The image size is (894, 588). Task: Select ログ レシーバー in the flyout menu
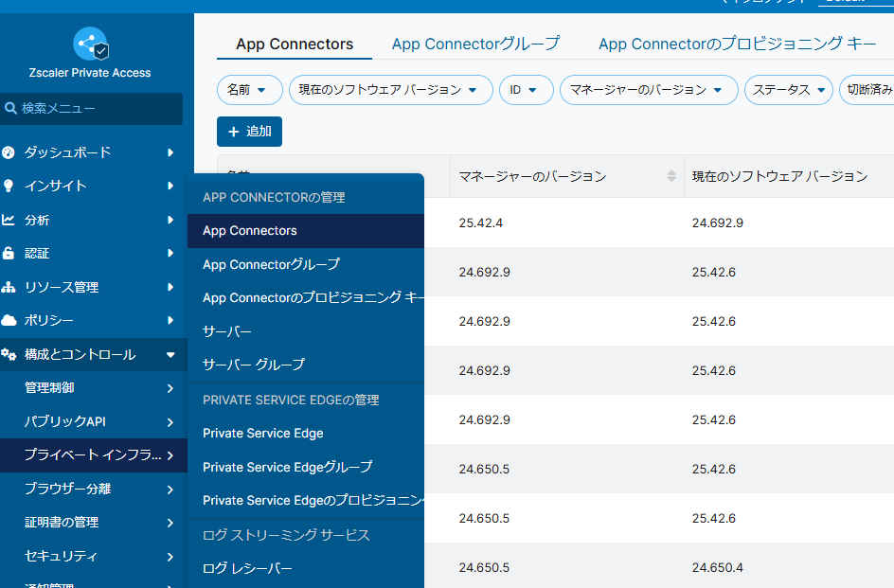click(306, 568)
